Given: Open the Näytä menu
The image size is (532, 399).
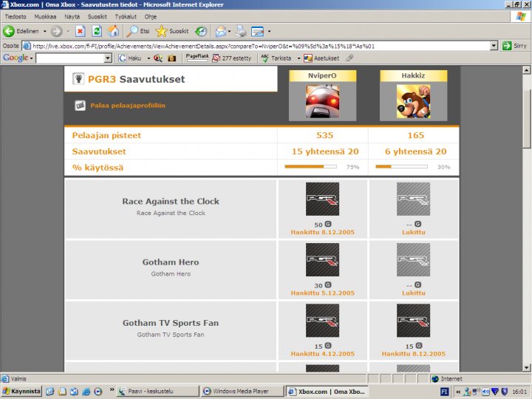Looking at the screenshot, I should [72, 16].
